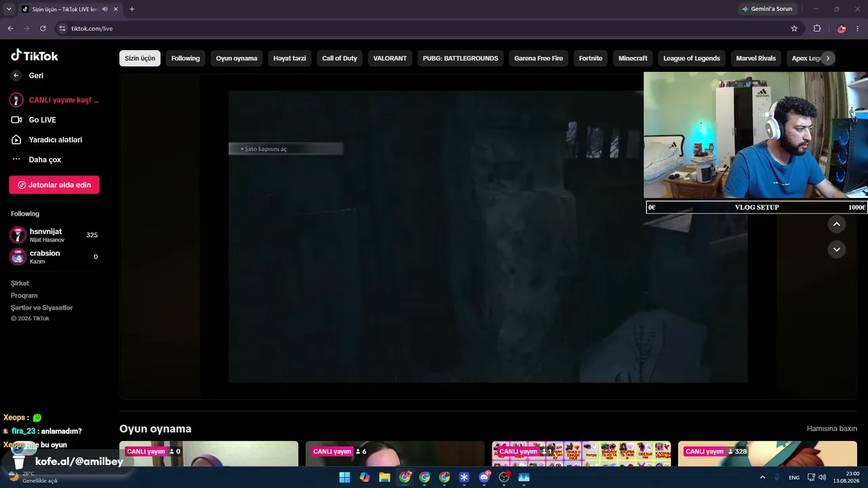Open the hsnvnijat live channel

[x=54, y=235]
